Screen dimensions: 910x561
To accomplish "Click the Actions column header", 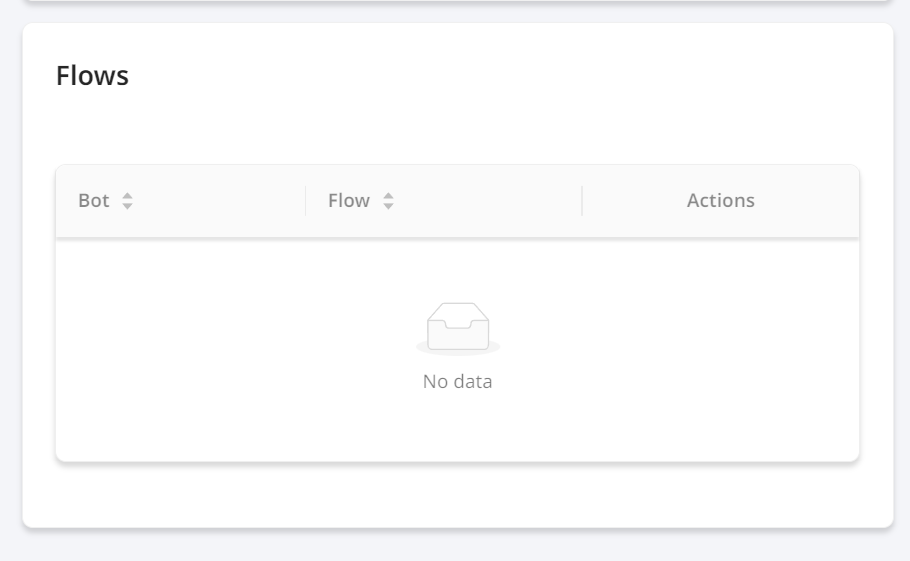I will 721,201.
